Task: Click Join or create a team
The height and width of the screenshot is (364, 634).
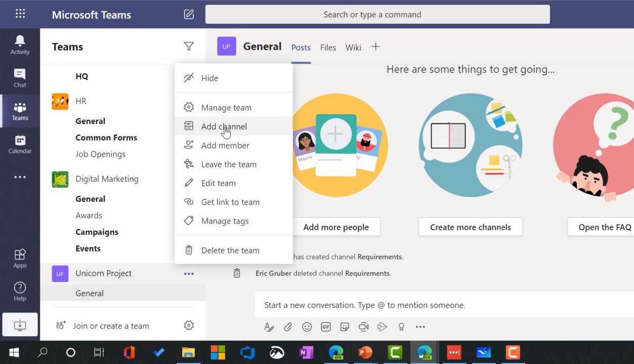Action: tap(103, 326)
